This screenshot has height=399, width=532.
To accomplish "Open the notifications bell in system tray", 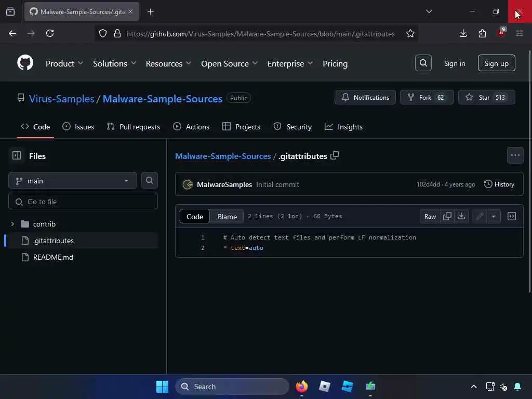I will (x=517, y=387).
